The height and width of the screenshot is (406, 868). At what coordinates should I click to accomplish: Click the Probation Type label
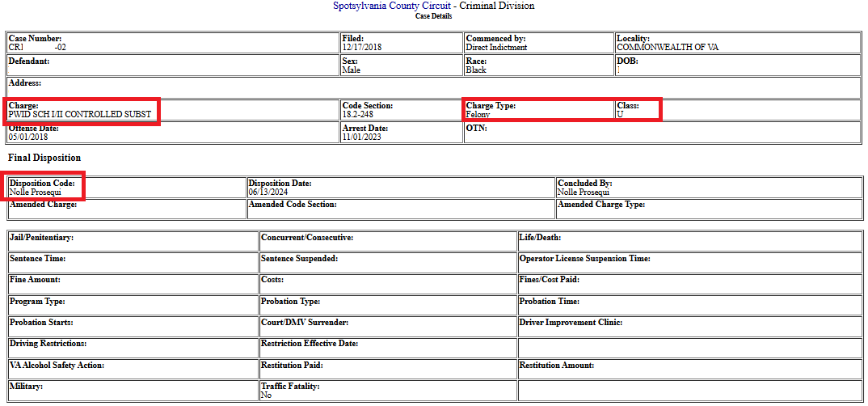[x=291, y=302]
